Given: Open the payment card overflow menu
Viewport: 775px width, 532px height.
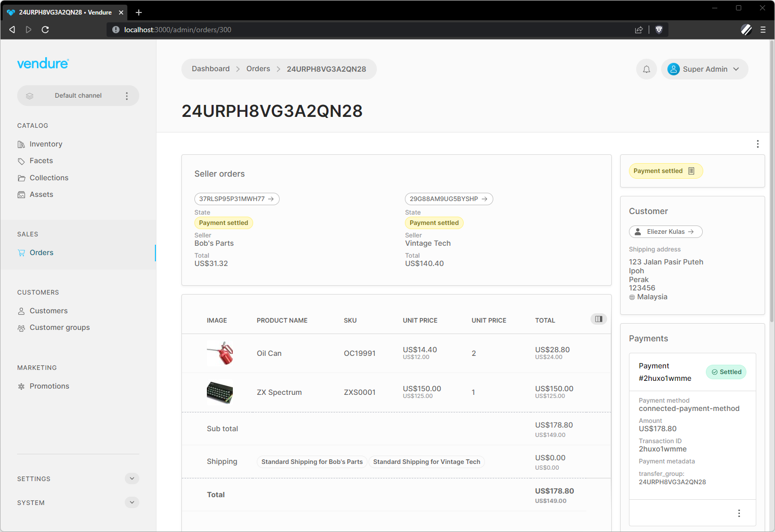Looking at the screenshot, I should (739, 513).
